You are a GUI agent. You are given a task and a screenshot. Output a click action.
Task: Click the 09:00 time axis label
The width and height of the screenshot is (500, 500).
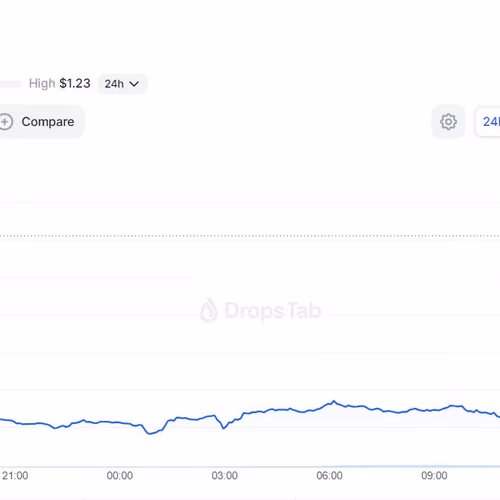[434, 475]
